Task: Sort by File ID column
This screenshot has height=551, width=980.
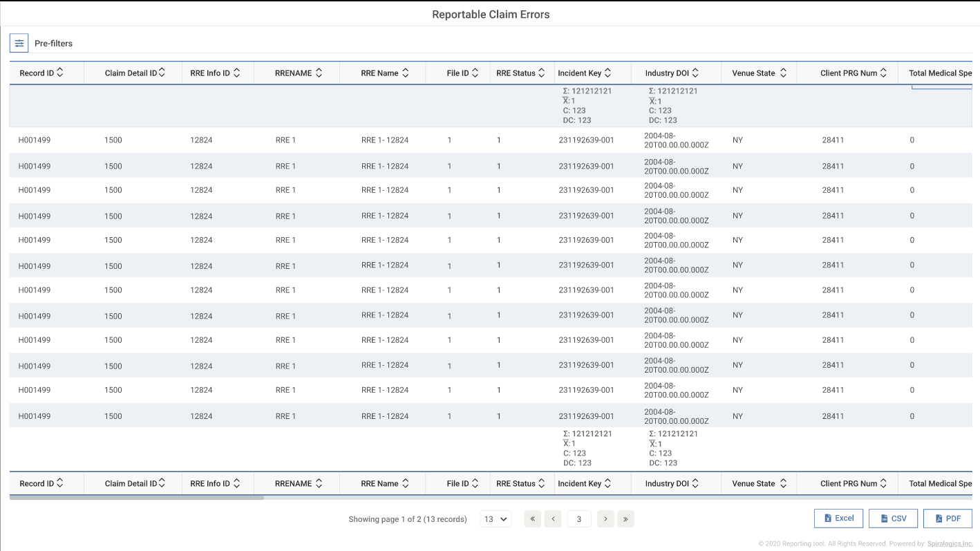Action: pos(475,73)
